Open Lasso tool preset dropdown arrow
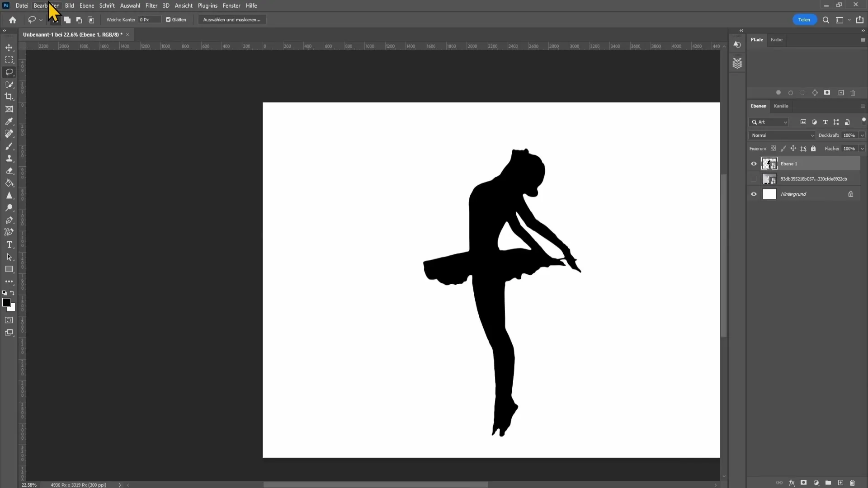Screen dimensions: 868x488 (x=41, y=20)
